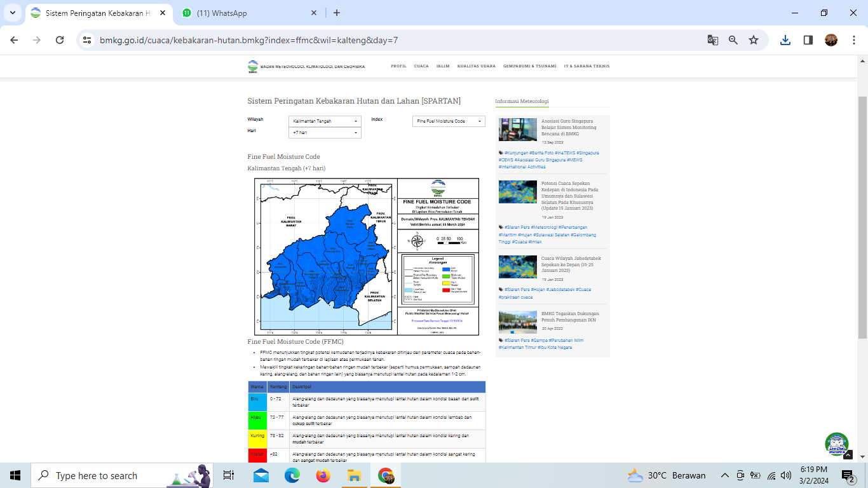The height and width of the screenshot is (488, 868).
Task: Open the GEMPABUMI & TSUNAMI menu
Action: [530, 66]
